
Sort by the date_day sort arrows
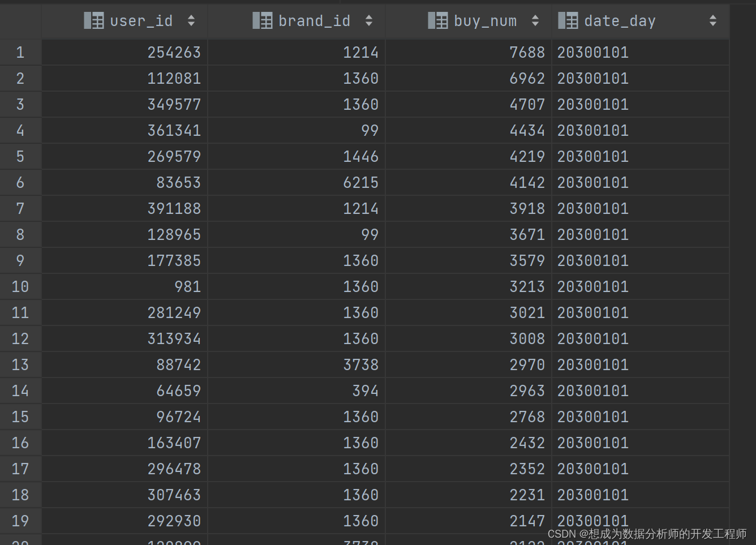(713, 21)
